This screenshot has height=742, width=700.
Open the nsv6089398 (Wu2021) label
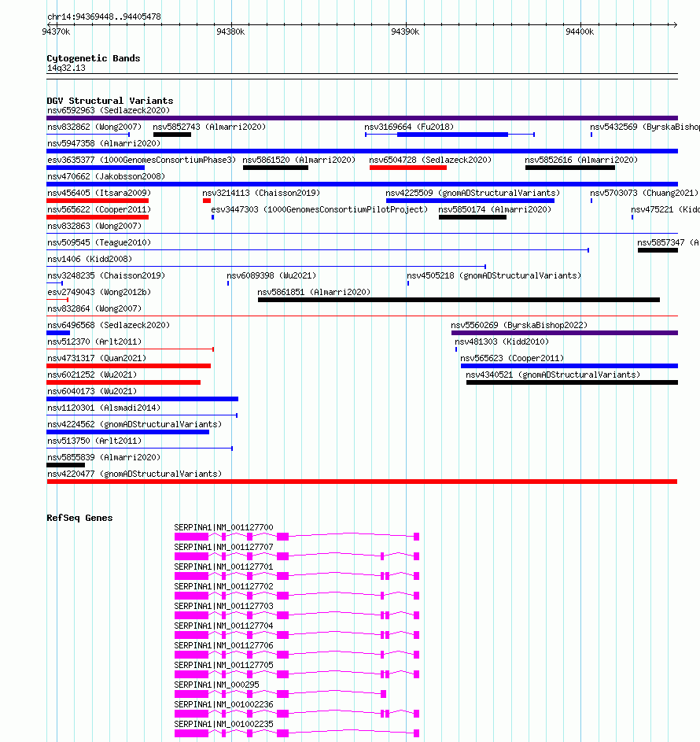271,276
